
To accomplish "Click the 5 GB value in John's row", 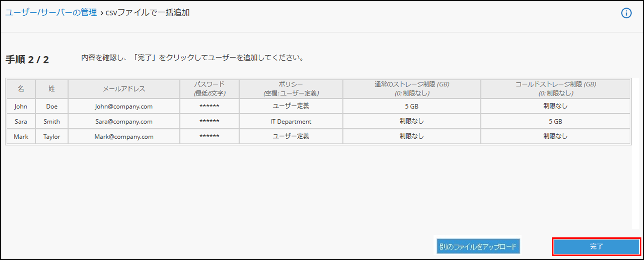I will coord(412,106).
